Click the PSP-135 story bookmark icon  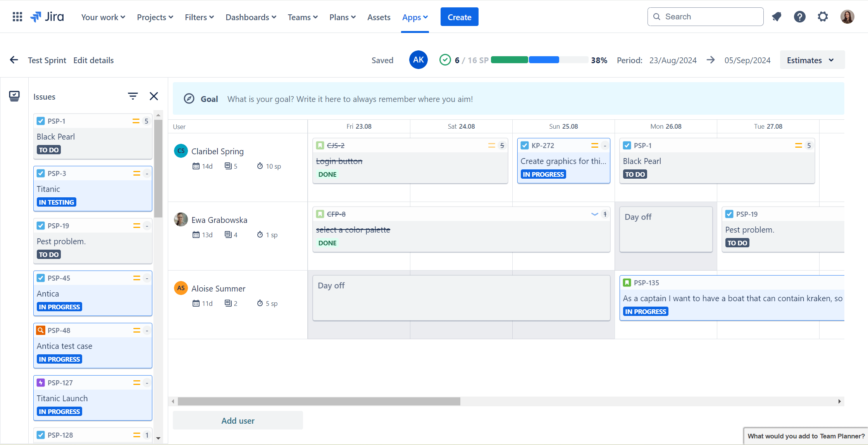click(x=627, y=283)
